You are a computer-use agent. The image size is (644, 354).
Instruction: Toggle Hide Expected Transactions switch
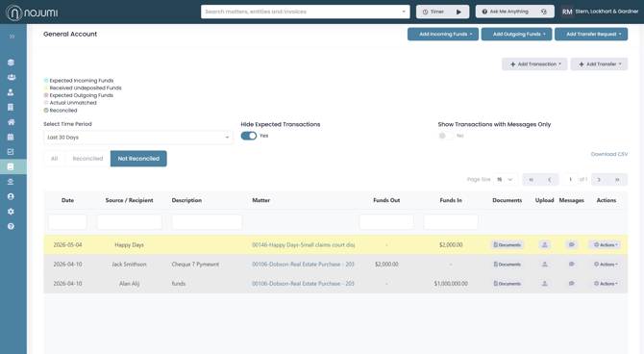(x=249, y=136)
